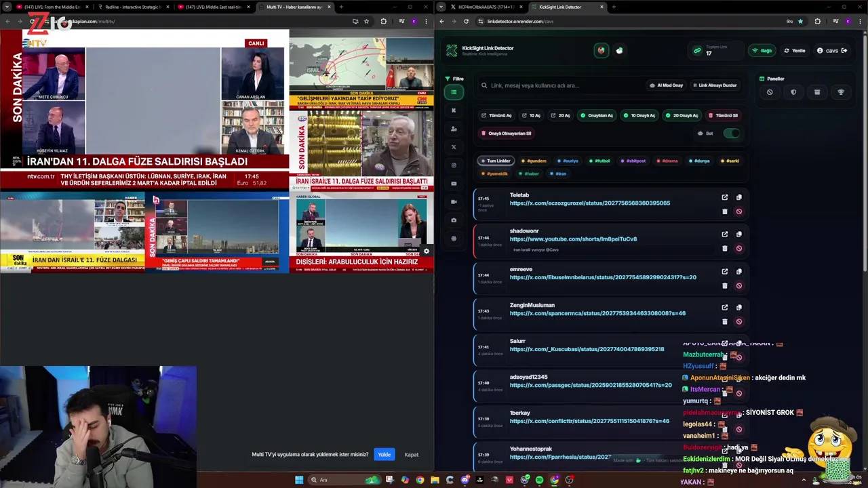Filter by #gundem tag

pyautogui.click(x=534, y=161)
